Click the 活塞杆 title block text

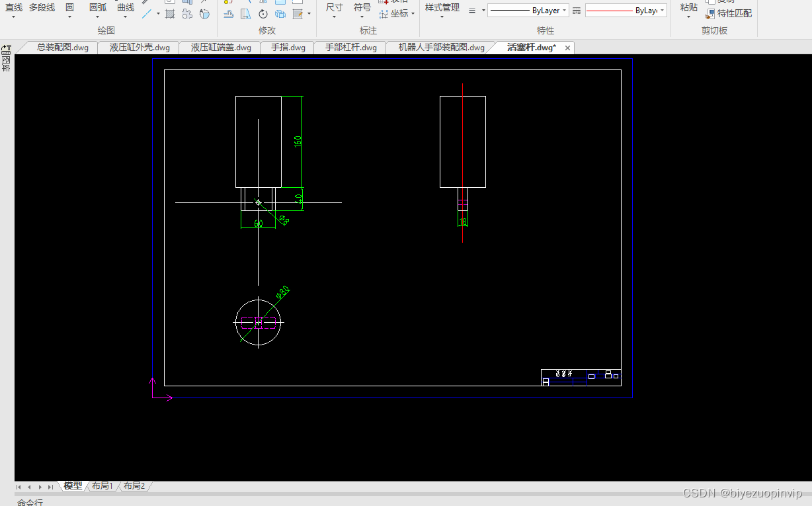coord(563,374)
